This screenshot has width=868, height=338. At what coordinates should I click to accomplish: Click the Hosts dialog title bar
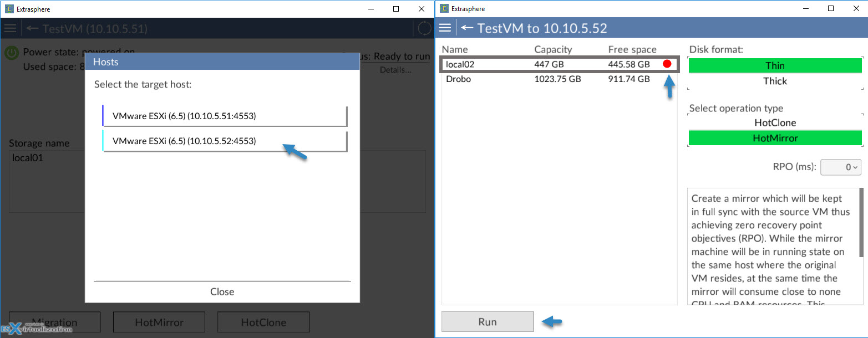(222, 62)
